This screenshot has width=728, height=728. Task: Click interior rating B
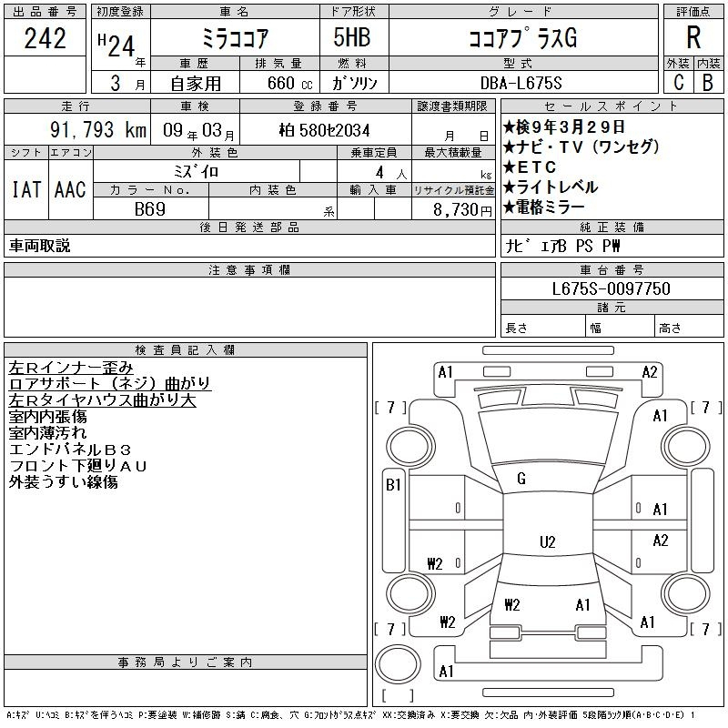708,82
